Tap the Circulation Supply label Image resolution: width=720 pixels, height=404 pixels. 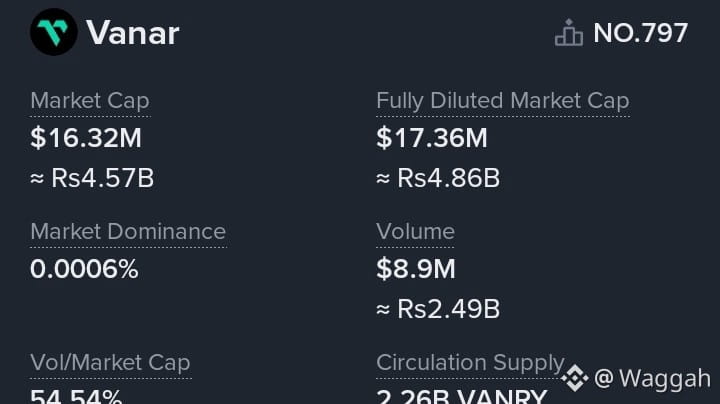point(470,363)
